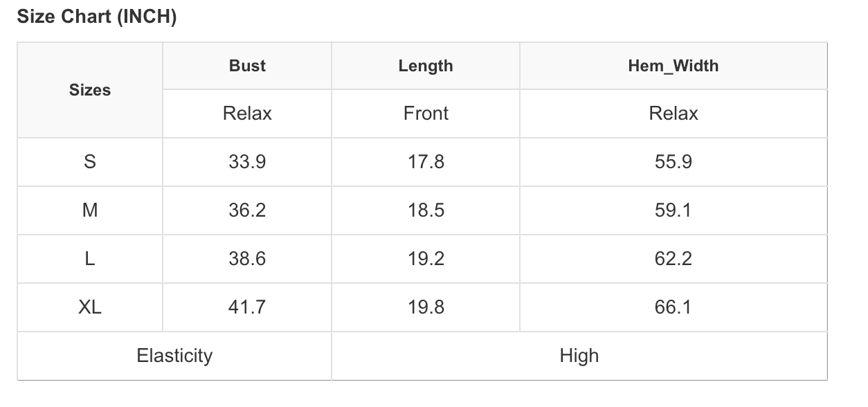868x407 pixels.
Task: Select the size M row label
Action: [90, 210]
